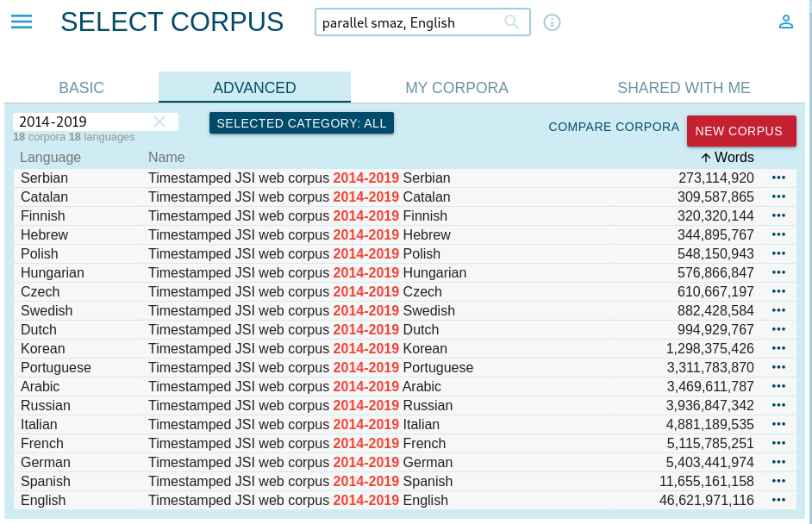This screenshot has height=524, width=812.
Task: Sort the table by Words column
Action: 727,157
